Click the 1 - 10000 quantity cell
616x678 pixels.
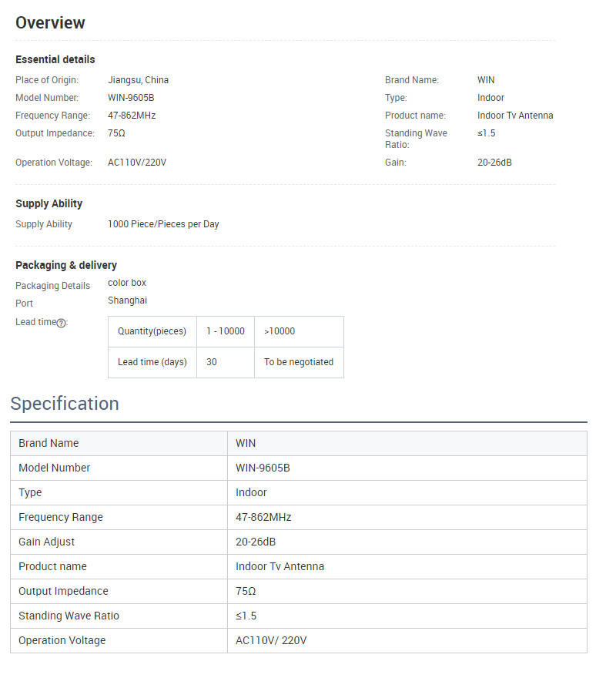tap(225, 331)
